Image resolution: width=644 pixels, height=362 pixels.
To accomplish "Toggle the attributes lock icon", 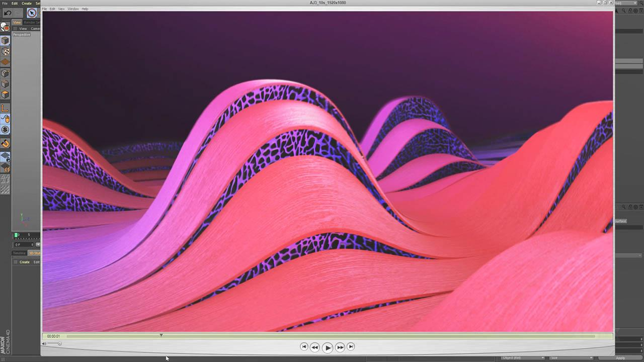I will pyautogui.click(x=631, y=207).
